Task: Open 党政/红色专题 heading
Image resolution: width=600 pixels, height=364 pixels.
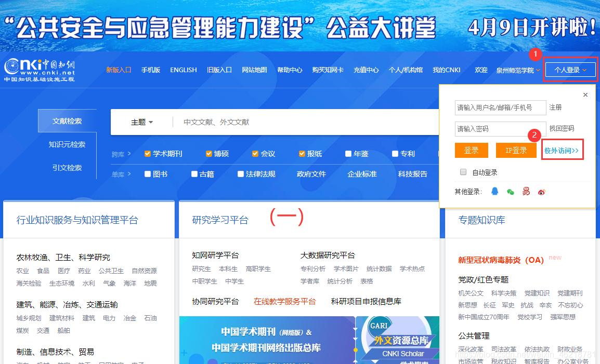Action: [484, 279]
